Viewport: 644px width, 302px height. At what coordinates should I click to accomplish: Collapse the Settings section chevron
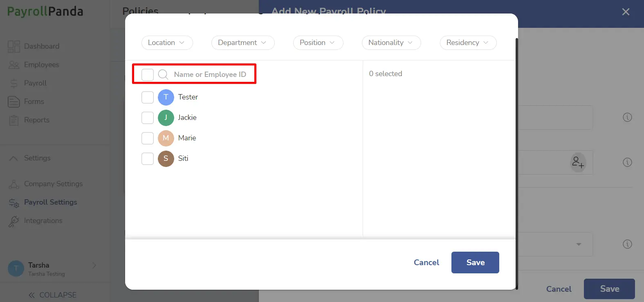pos(13,158)
